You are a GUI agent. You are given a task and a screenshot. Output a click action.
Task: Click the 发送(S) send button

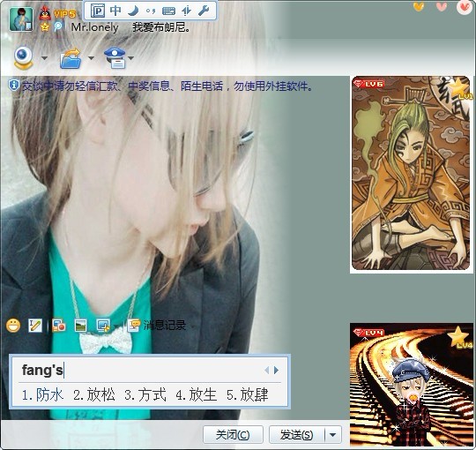point(296,434)
